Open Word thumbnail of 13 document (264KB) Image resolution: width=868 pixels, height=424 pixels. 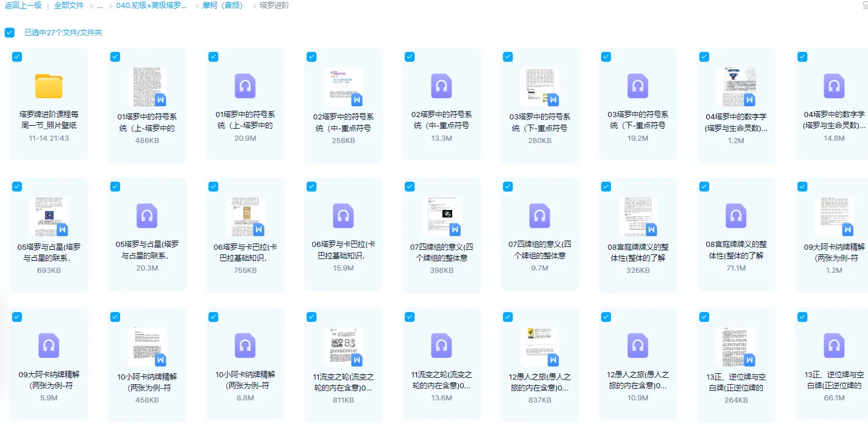[x=736, y=347]
